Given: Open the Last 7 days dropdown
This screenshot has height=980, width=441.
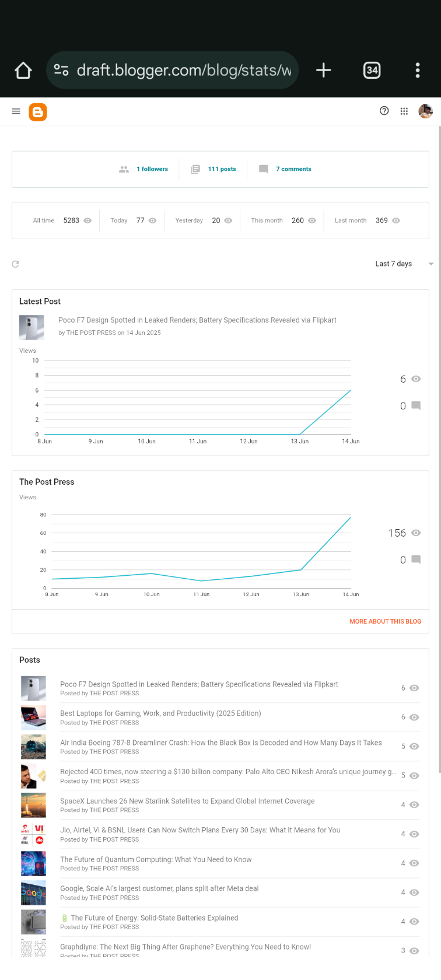Looking at the screenshot, I should (x=404, y=264).
